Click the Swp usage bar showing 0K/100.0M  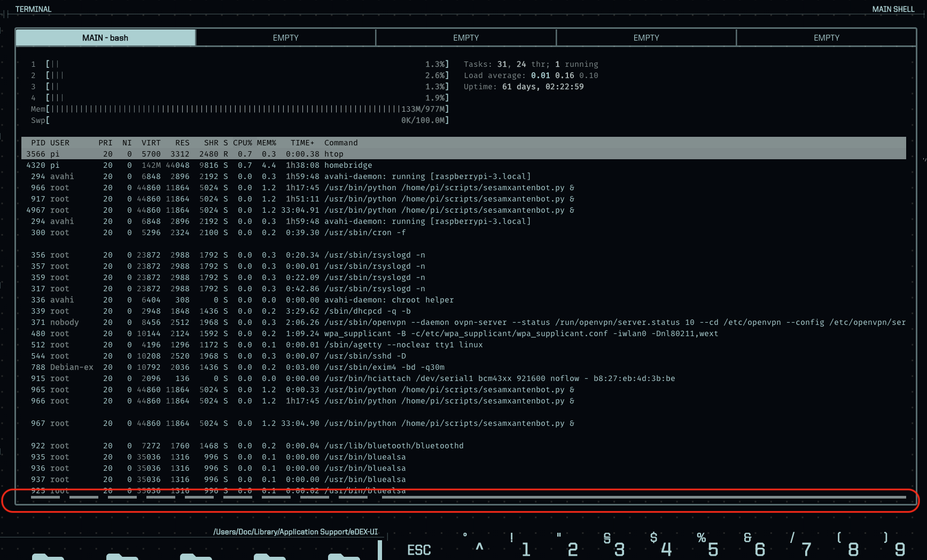pos(240,120)
